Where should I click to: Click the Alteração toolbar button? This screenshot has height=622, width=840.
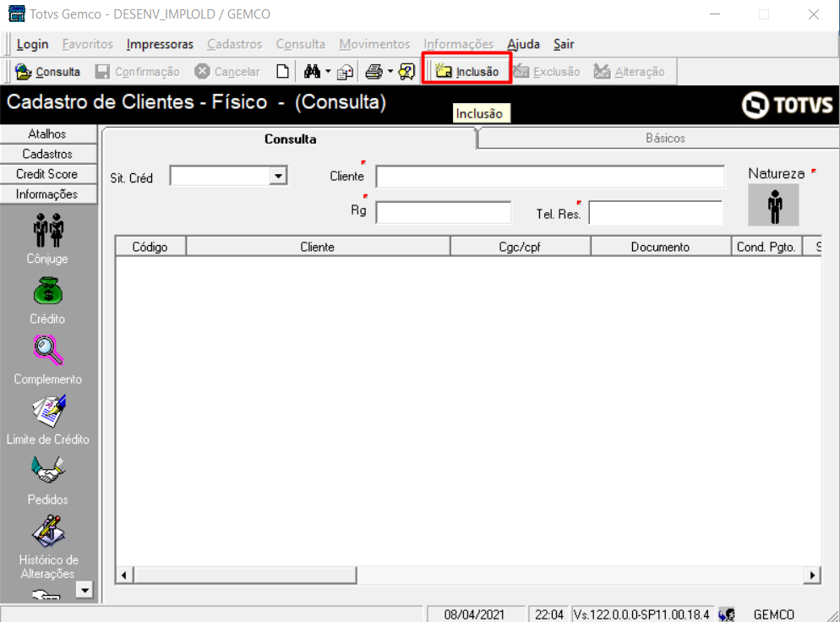click(629, 71)
